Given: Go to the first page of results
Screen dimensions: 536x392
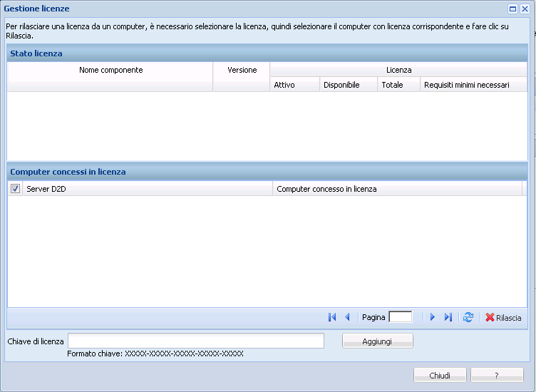Looking at the screenshot, I should click(332, 317).
